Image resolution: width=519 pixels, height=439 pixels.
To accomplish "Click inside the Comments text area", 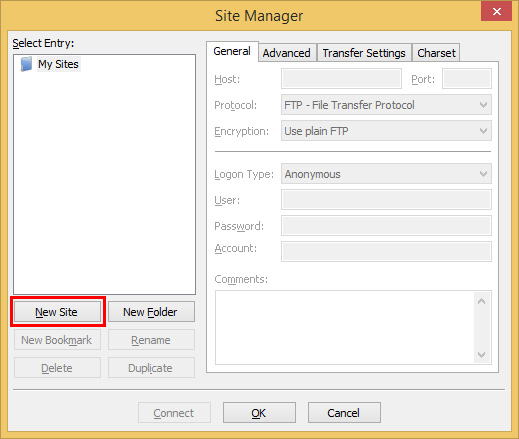I will click(344, 327).
